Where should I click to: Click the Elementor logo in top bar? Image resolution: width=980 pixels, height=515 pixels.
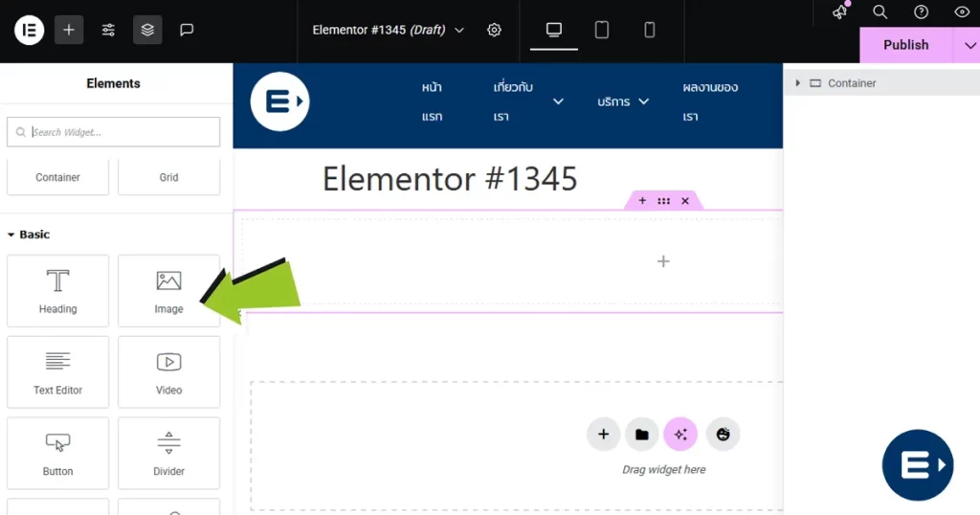pos(30,30)
